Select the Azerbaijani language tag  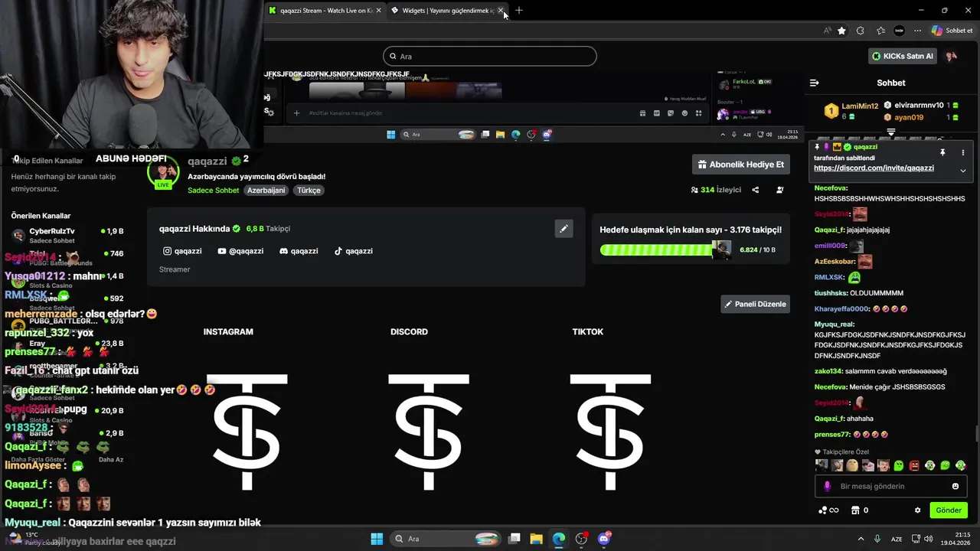tap(266, 191)
